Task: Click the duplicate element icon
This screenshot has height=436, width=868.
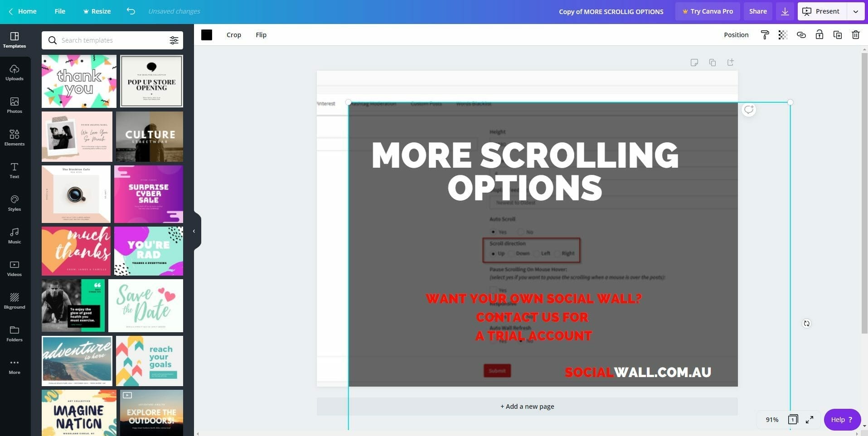Action: click(837, 35)
